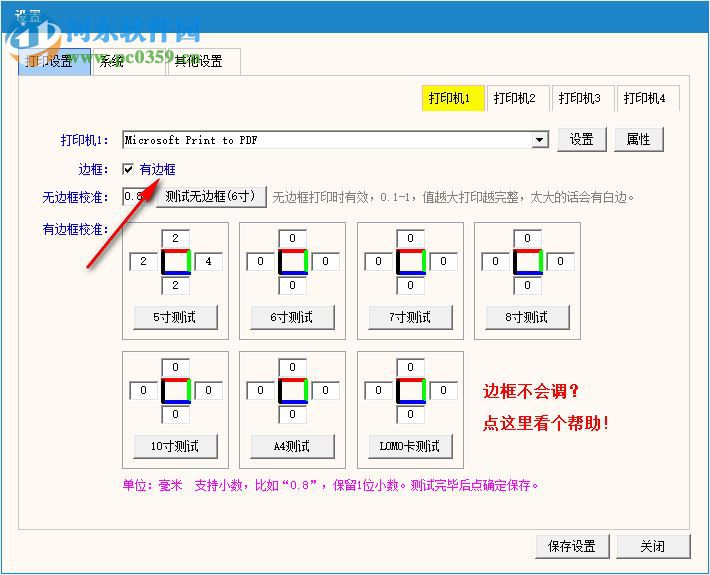
Task: Click the colored border icon in LOMO卡 panel
Action: [411, 391]
